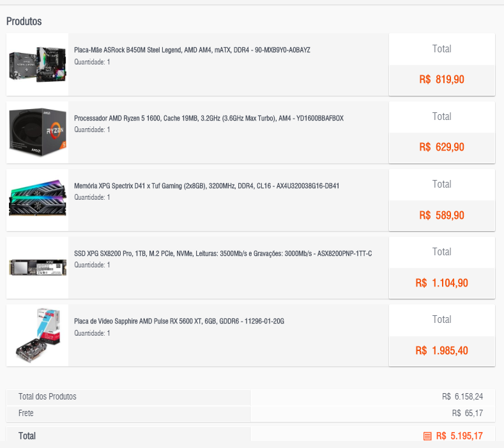Select the motherboard price R$ 819,90
This screenshot has height=448, width=504.
(x=441, y=79)
